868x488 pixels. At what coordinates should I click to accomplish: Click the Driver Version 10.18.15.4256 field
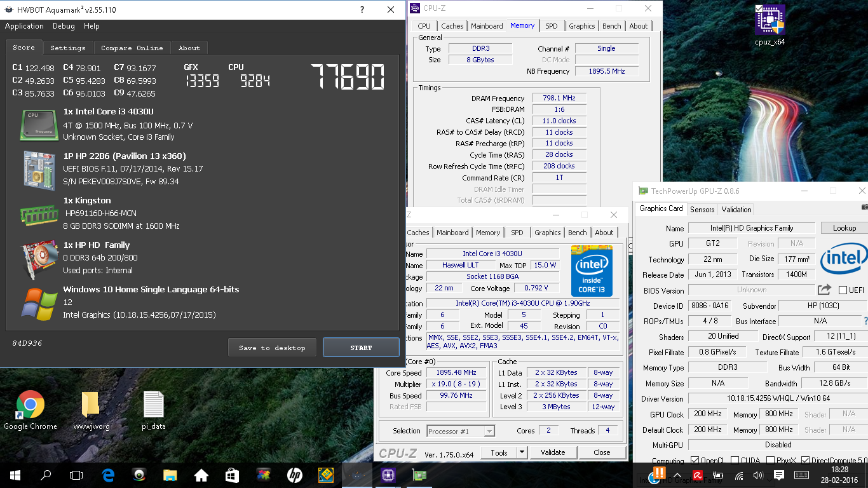(778, 398)
